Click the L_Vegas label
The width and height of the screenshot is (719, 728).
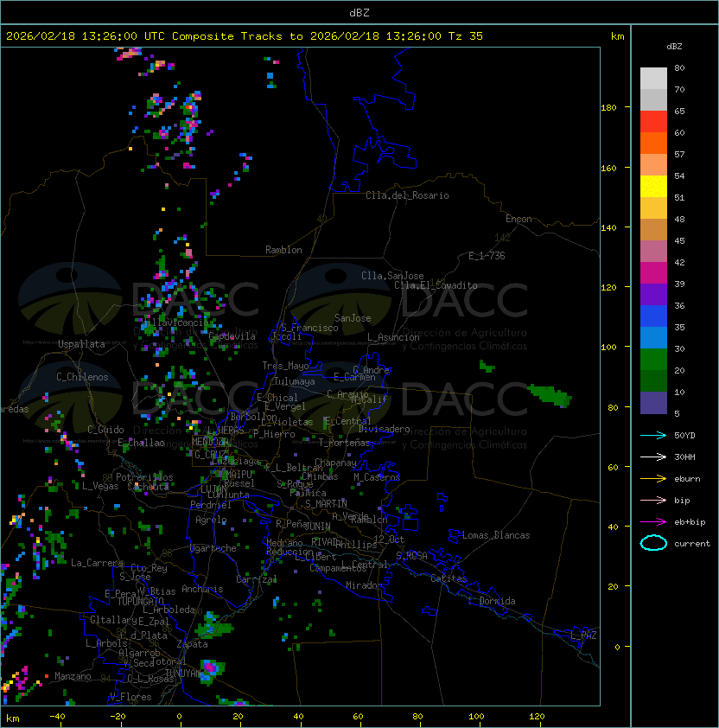click(x=100, y=486)
